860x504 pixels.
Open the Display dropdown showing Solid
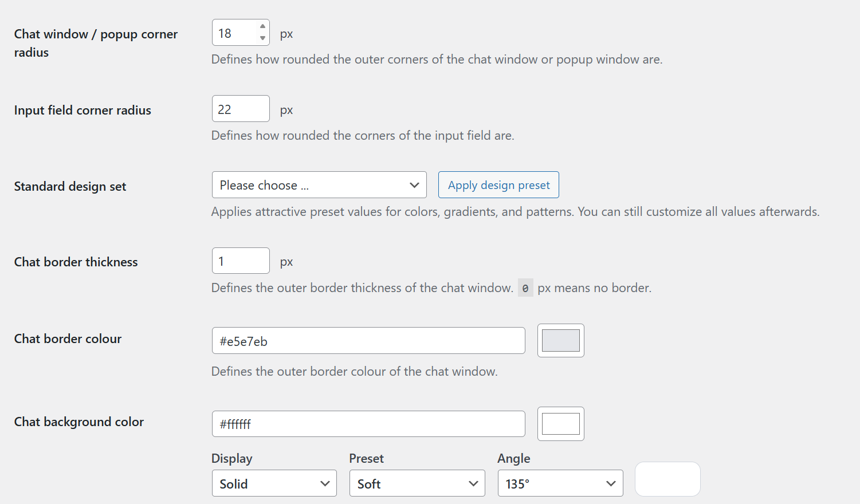(274, 483)
